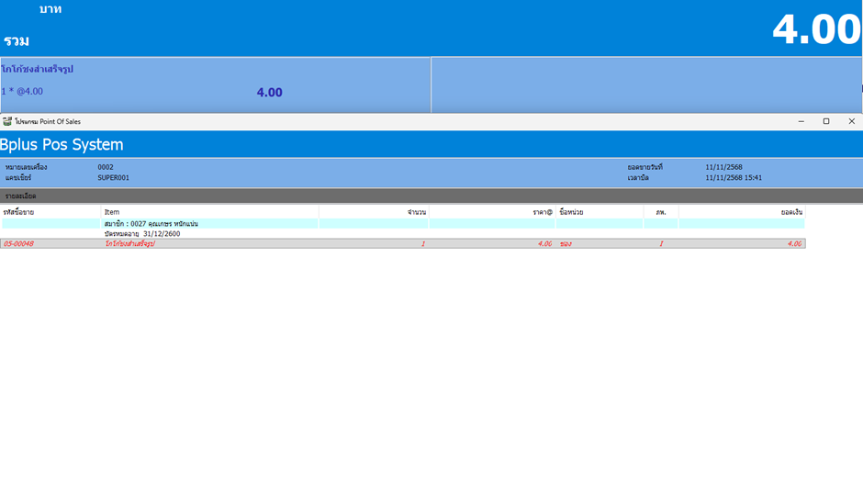Click the สมาชิก : 0027 member row
This screenshot has height=504, width=863.
tap(151, 223)
